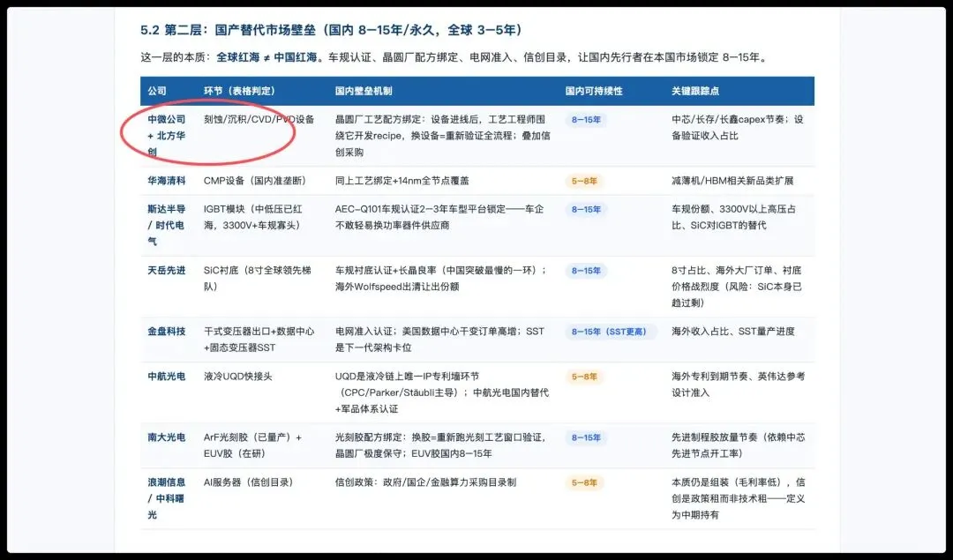Click the text 'AEC-Q101车规认证2–3年车型平台锁定'
The image size is (953, 560).
point(420,210)
